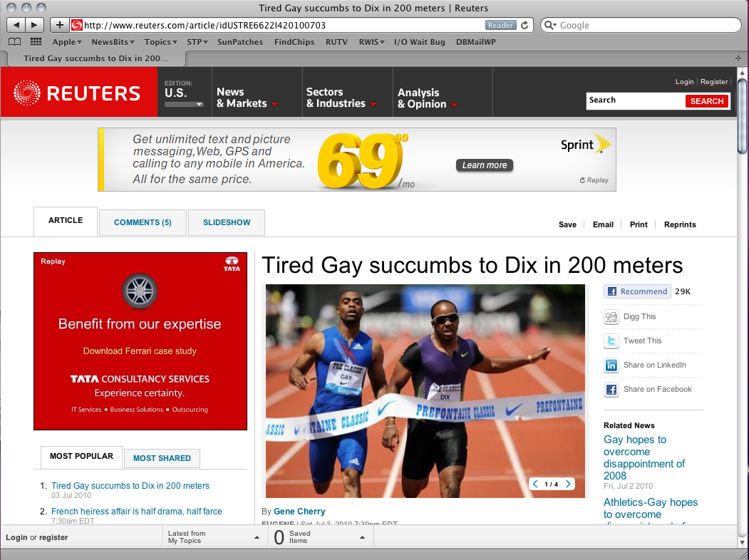Select the Most Shared tab

coord(162,458)
